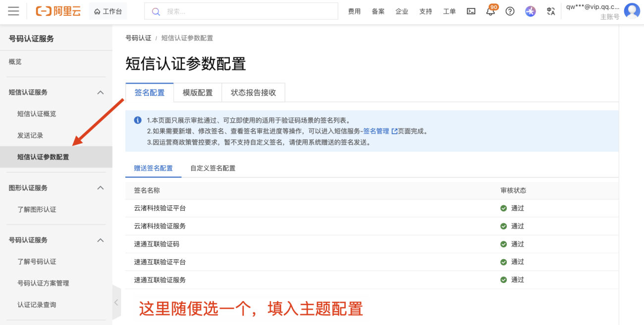Switch to the 状态报告接收 tab
Screen dimensions: 644x325
(253, 93)
